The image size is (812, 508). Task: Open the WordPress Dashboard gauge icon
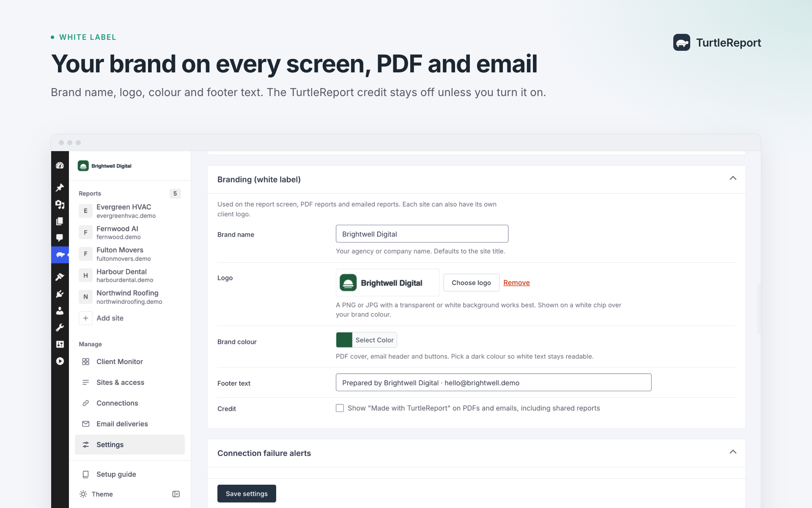tap(60, 166)
